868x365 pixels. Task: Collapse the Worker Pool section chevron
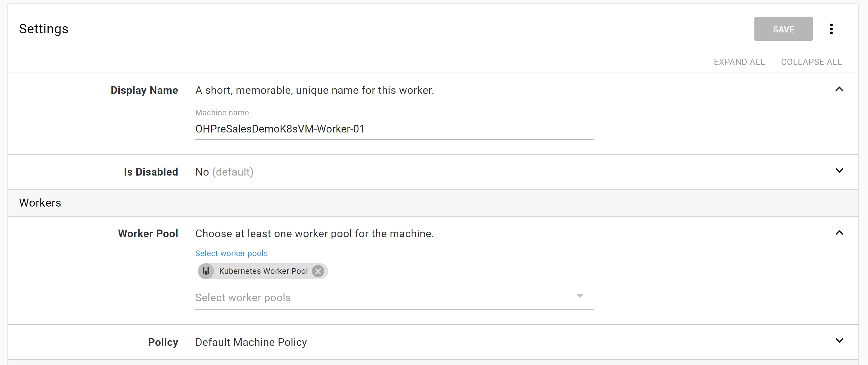point(839,233)
